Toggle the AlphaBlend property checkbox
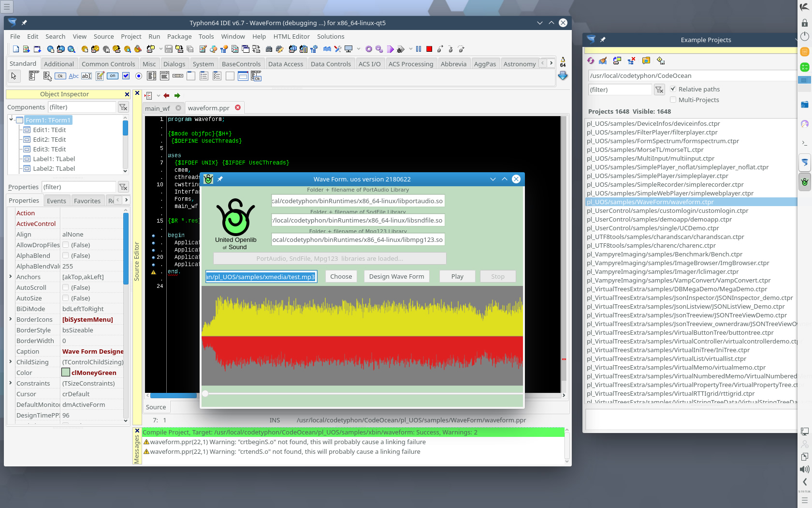 66,255
